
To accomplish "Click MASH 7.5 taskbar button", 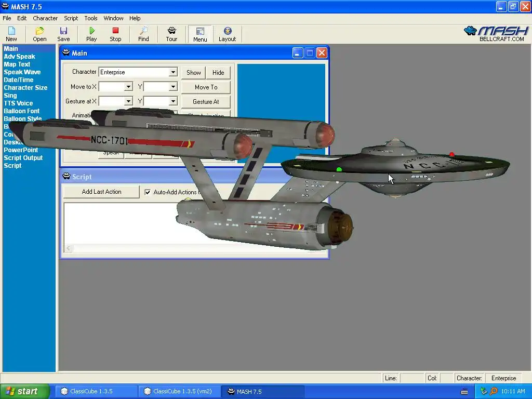I will pyautogui.click(x=262, y=391).
